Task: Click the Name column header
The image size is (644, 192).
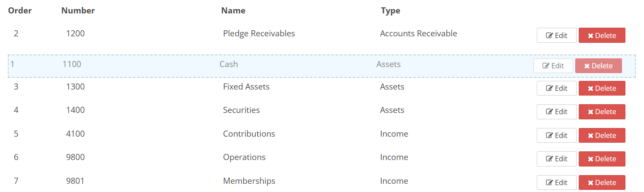Action: tap(233, 11)
